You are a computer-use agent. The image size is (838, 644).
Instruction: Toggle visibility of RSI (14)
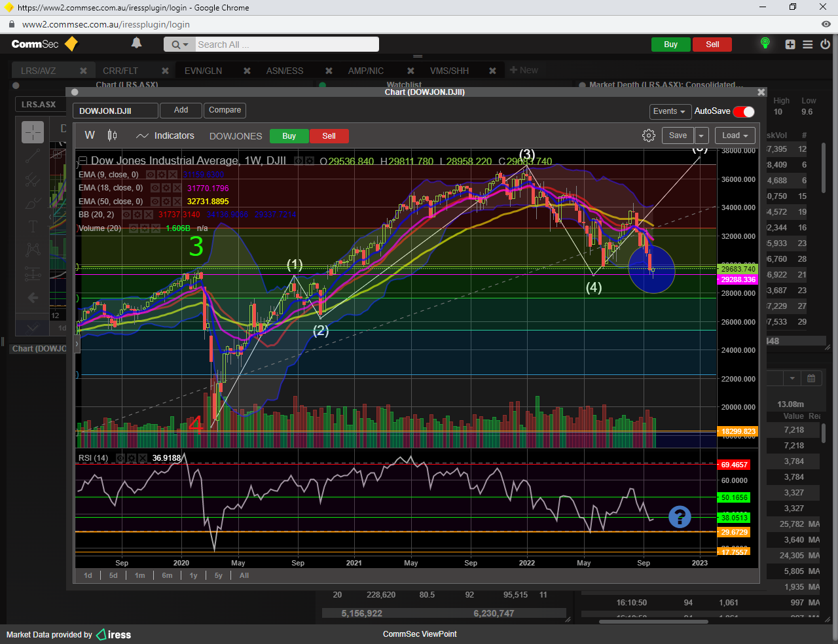tap(120, 458)
